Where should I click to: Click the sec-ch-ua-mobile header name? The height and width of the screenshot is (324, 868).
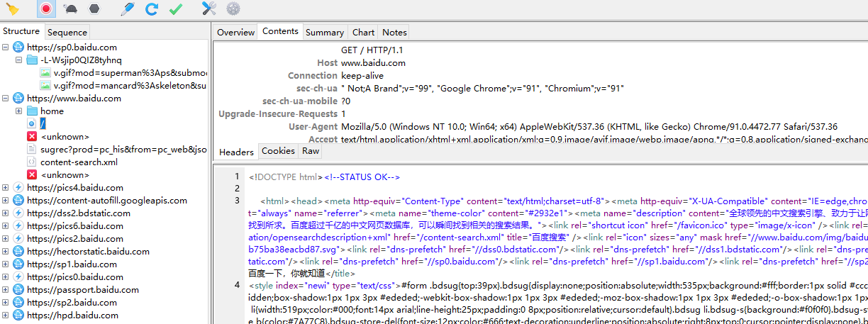(x=300, y=101)
